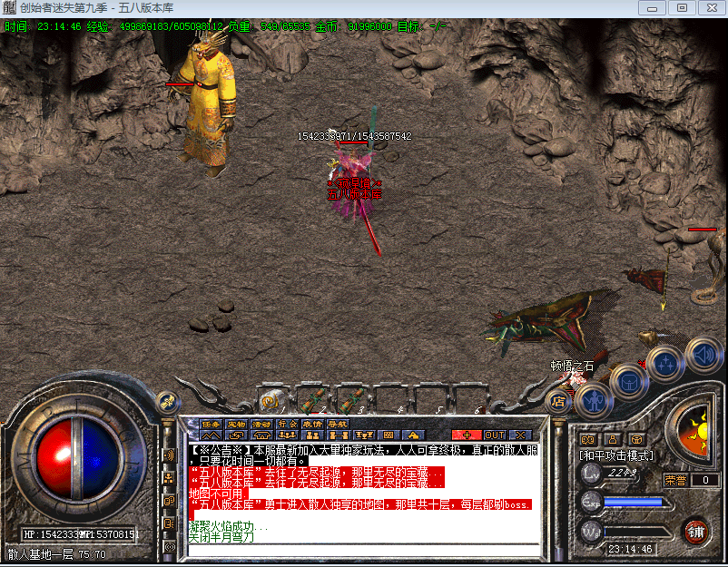728x567 pixels.
Task: Click the three-figures-in-row toolbar icon
Action: (363, 435)
